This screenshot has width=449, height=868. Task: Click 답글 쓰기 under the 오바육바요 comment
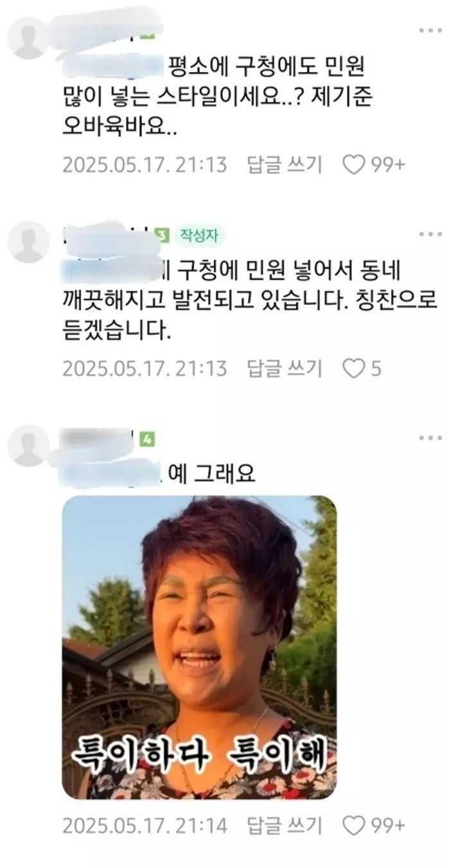(x=284, y=165)
